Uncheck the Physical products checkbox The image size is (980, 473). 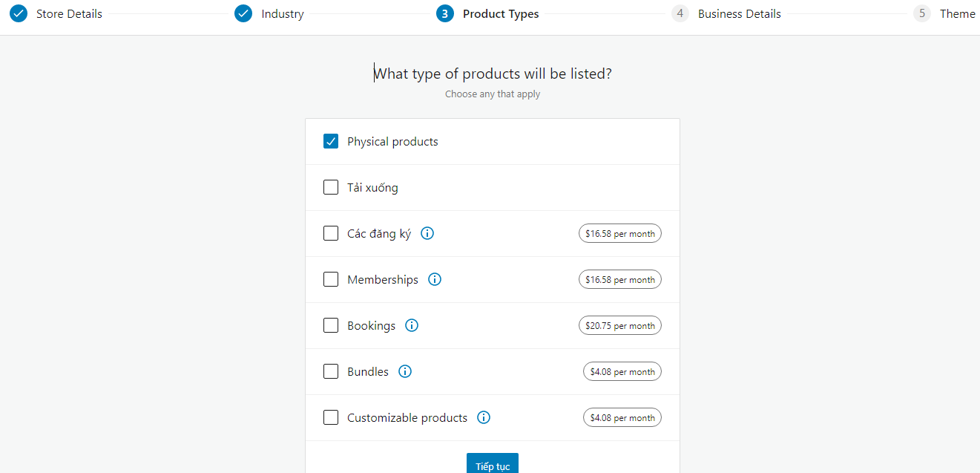(x=331, y=141)
